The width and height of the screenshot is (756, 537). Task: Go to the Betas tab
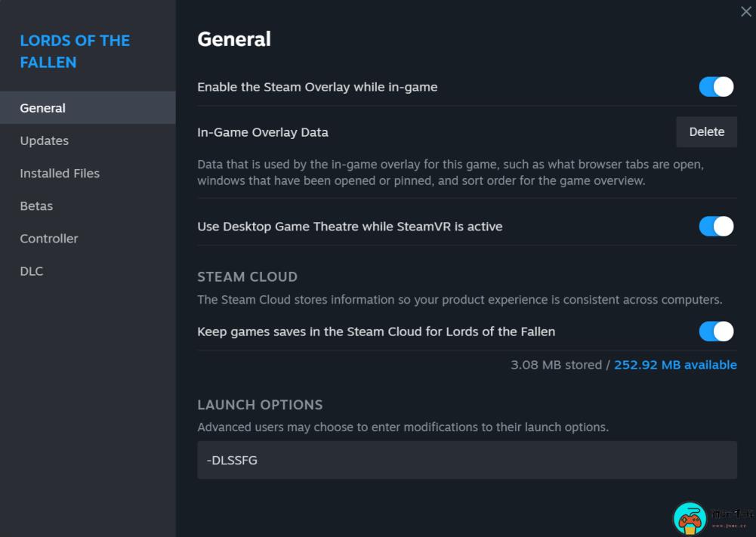pyautogui.click(x=88, y=206)
